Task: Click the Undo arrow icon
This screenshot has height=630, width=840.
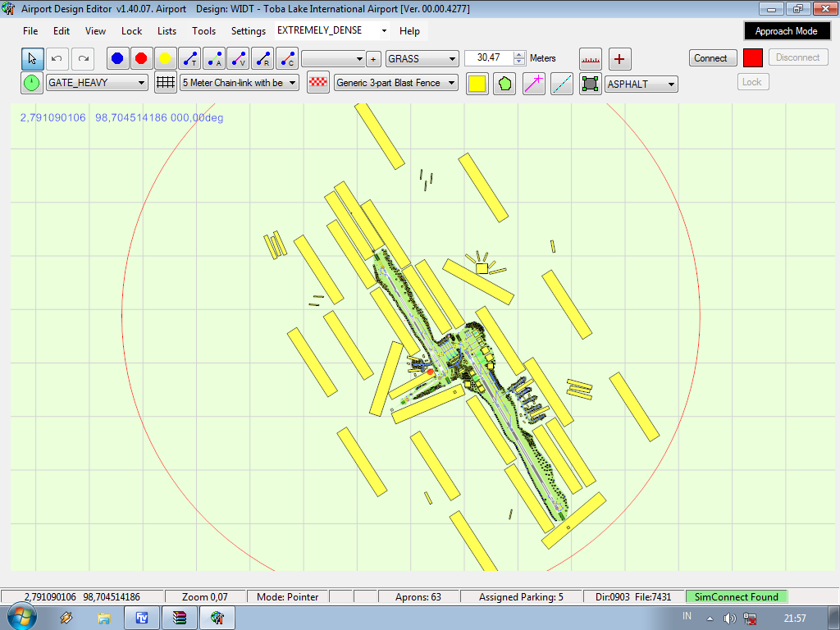Action: point(57,57)
